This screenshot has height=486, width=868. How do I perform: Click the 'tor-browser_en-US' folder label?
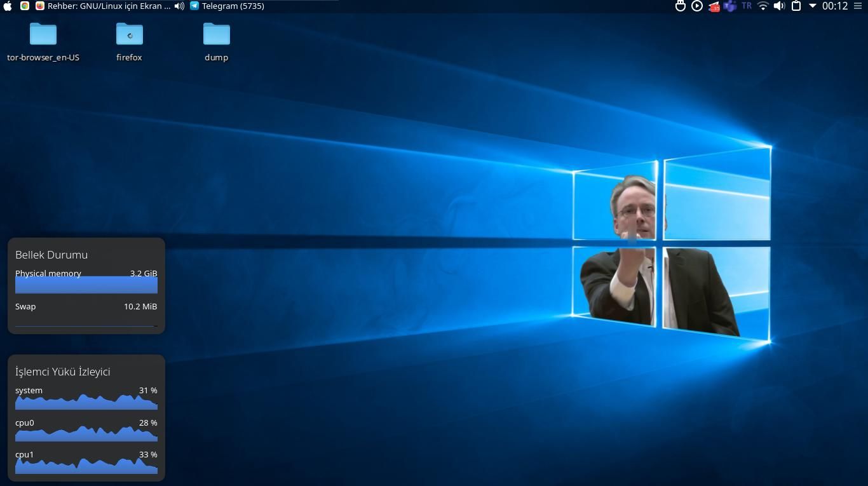coord(43,57)
